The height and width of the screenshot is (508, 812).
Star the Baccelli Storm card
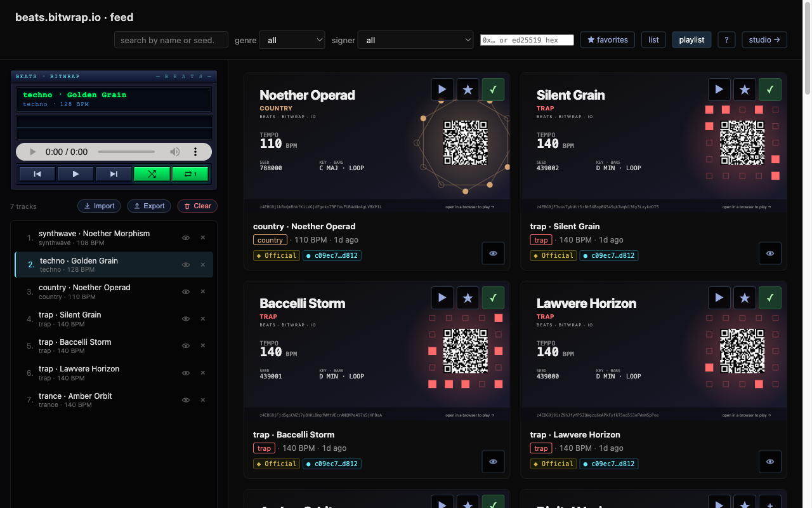coord(468,297)
